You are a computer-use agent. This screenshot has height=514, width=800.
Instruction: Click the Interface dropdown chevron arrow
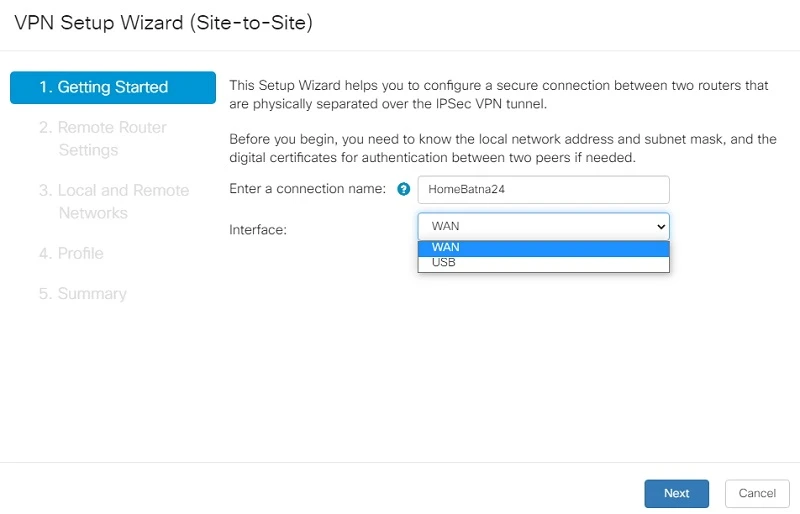pyautogui.click(x=661, y=226)
